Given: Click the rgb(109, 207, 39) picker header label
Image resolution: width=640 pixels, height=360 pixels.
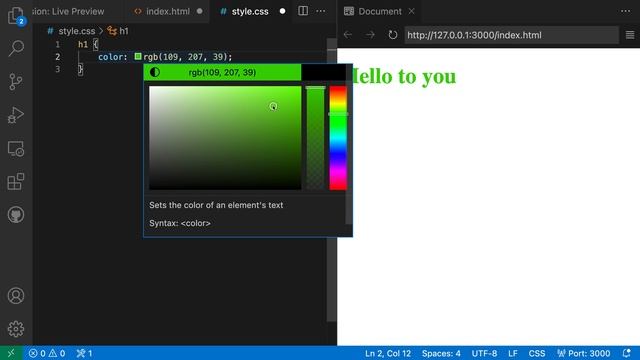Looking at the screenshot, I should 222,72.
